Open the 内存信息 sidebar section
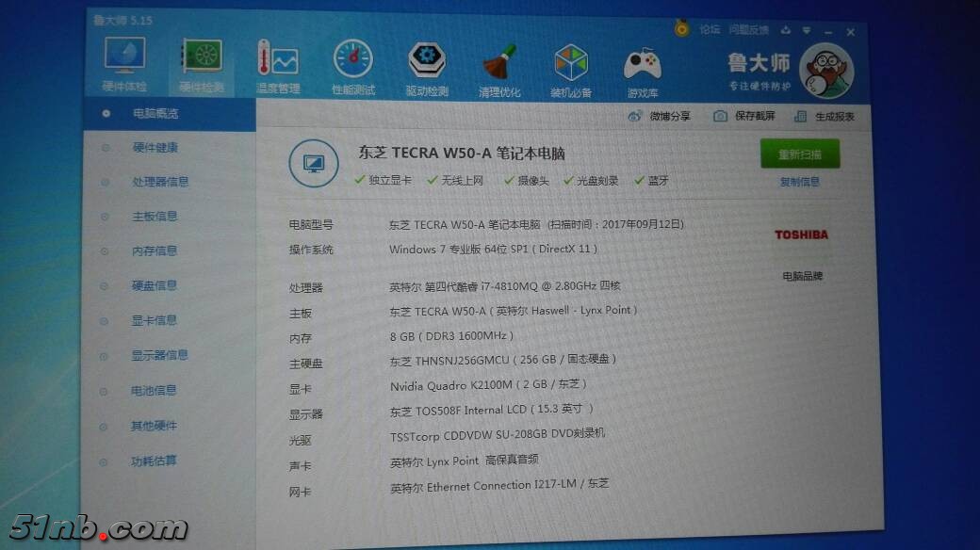The height and width of the screenshot is (550, 980). 155,251
